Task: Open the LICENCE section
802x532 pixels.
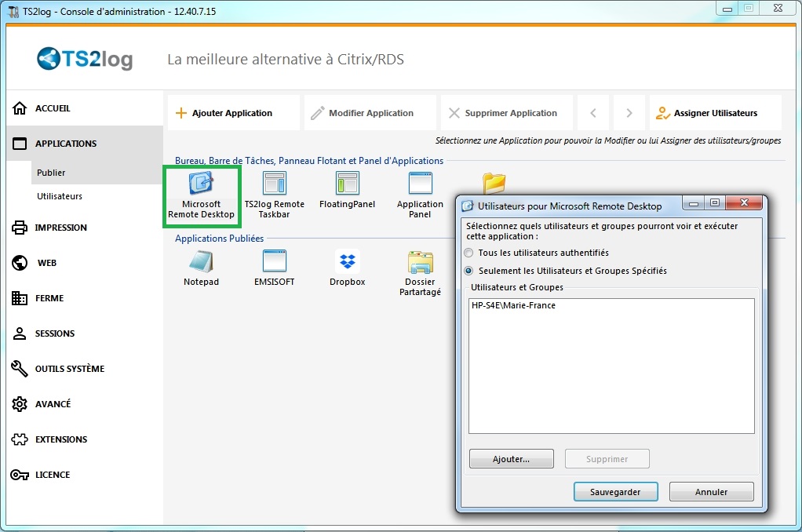Action: click(85, 475)
